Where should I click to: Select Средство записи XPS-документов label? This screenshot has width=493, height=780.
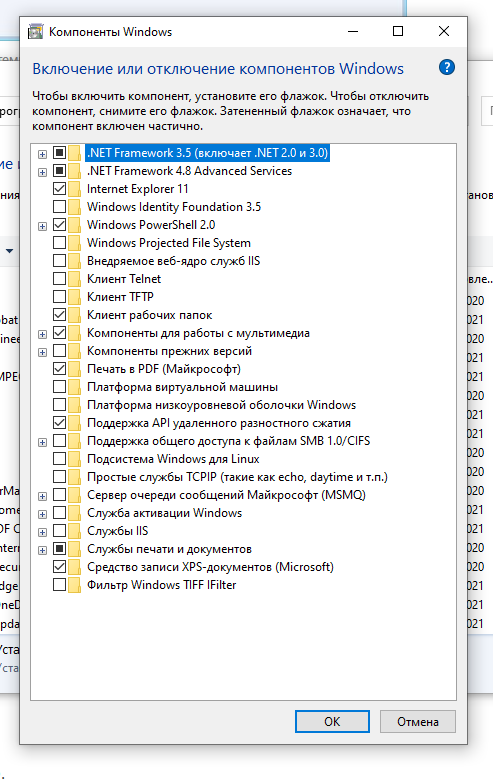coord(210,567)
